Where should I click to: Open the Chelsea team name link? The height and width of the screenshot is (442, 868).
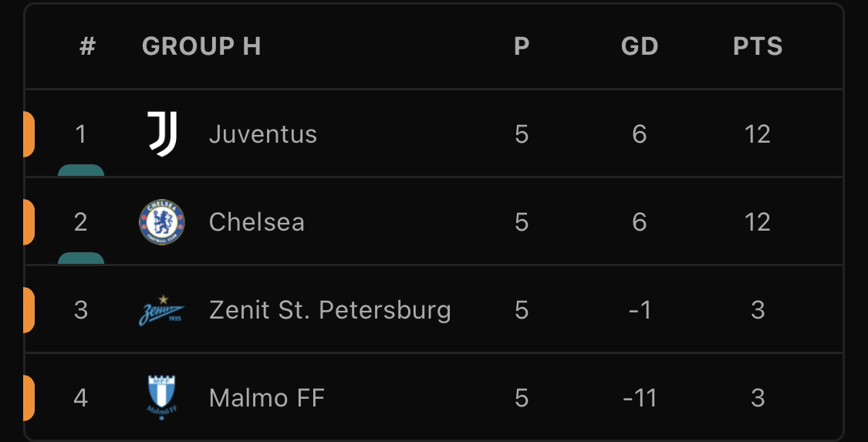click(x=257, y=222)
